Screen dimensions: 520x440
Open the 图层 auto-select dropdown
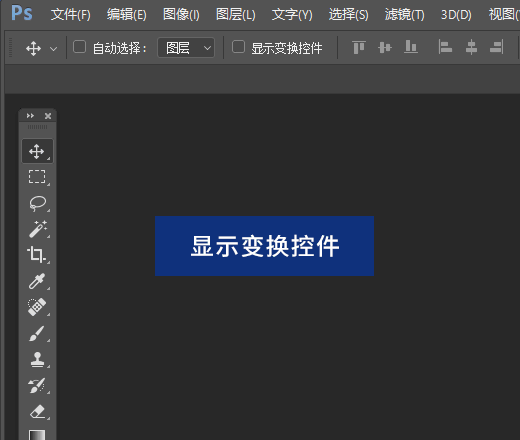pyautogui.click(x=186, y=48)
